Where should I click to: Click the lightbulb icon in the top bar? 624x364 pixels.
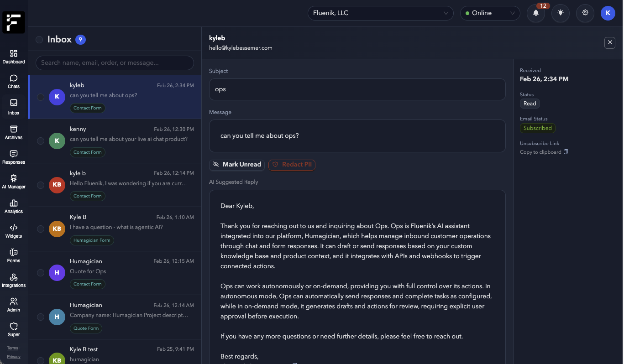click(x=561, y=13)
